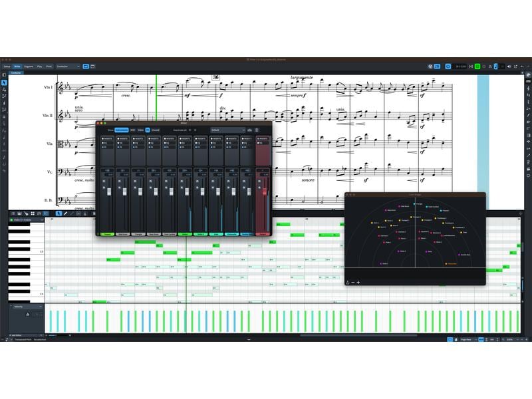The image size is (532, 399).
Task: Select the orange instrument dot on the Stage
Action: click(446, 263)
